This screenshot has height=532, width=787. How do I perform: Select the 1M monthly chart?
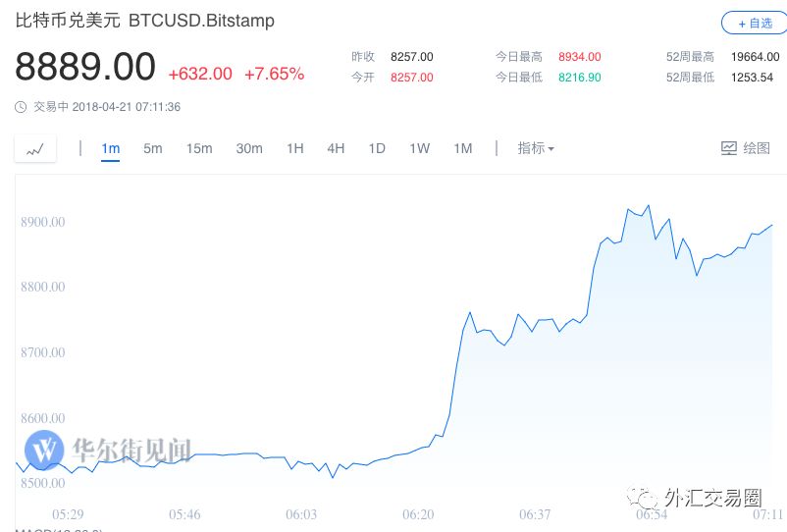(x=463, y=148)
